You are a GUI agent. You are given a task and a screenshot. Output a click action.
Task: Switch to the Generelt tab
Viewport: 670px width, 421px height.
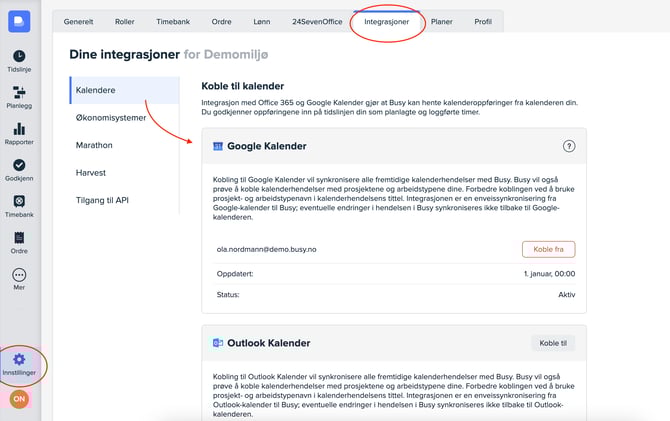pyautogui.click(x=79, y=20)
